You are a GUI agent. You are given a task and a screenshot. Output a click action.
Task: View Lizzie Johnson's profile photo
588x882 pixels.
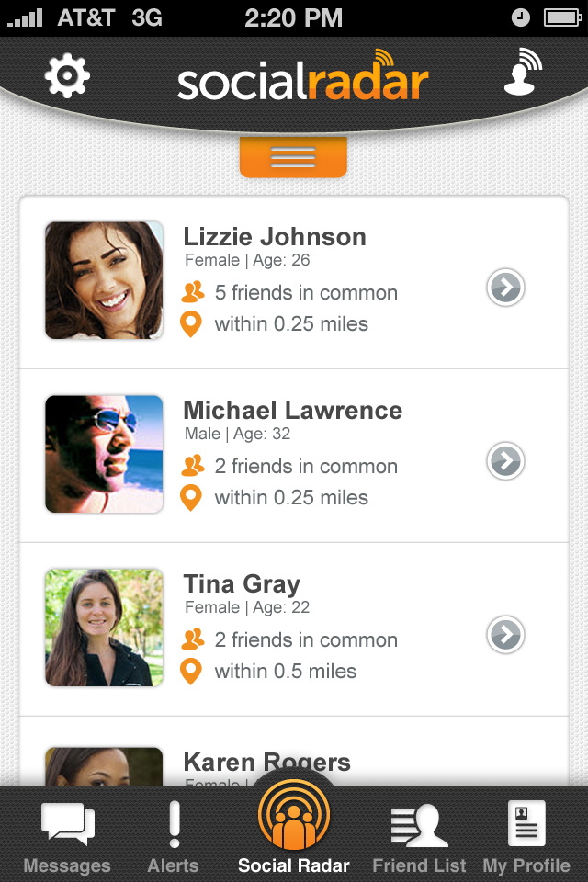pyautogui.click(x=104, y=280)
